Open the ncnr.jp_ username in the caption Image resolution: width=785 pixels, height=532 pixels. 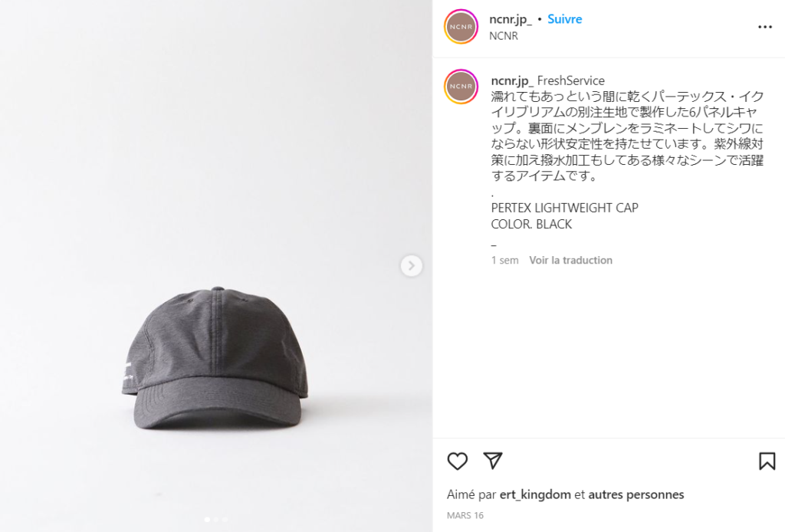click(x=511, y=80)
